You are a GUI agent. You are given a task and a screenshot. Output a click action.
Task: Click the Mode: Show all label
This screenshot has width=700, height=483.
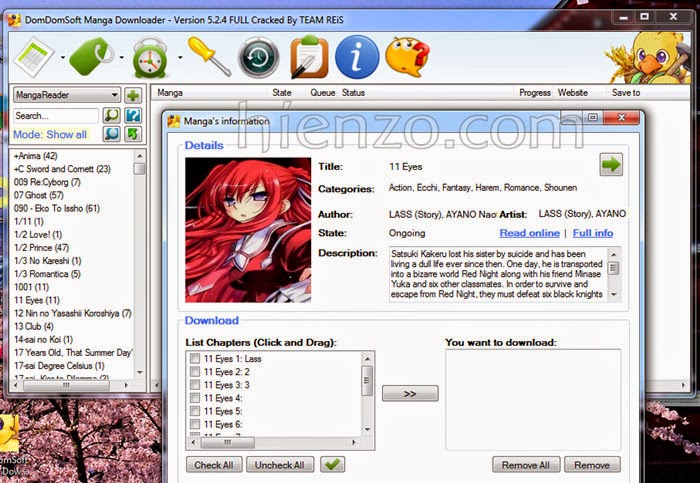[x=50, y=134]
